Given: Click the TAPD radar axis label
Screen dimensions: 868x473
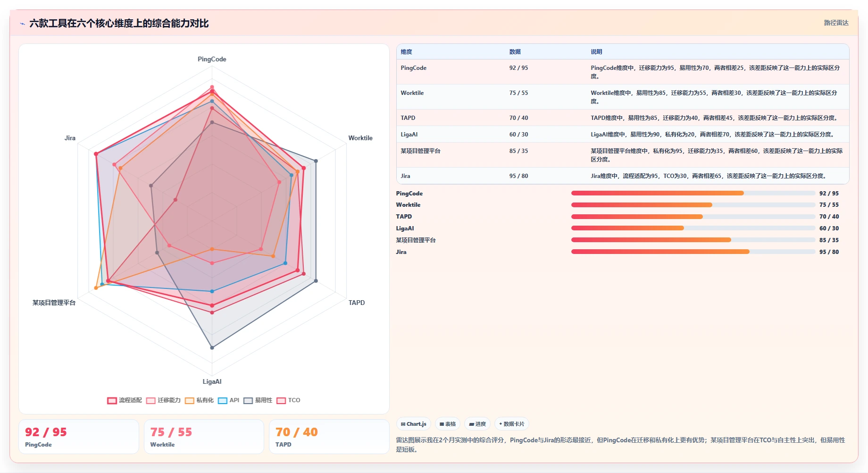Looking at the screenshot, I should click(357, 303).
